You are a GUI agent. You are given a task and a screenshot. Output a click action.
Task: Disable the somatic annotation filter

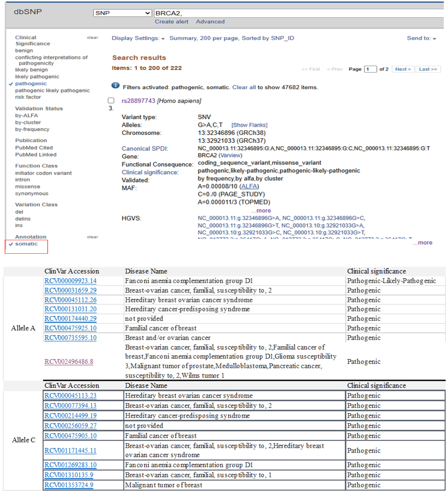tap(26, 244)
